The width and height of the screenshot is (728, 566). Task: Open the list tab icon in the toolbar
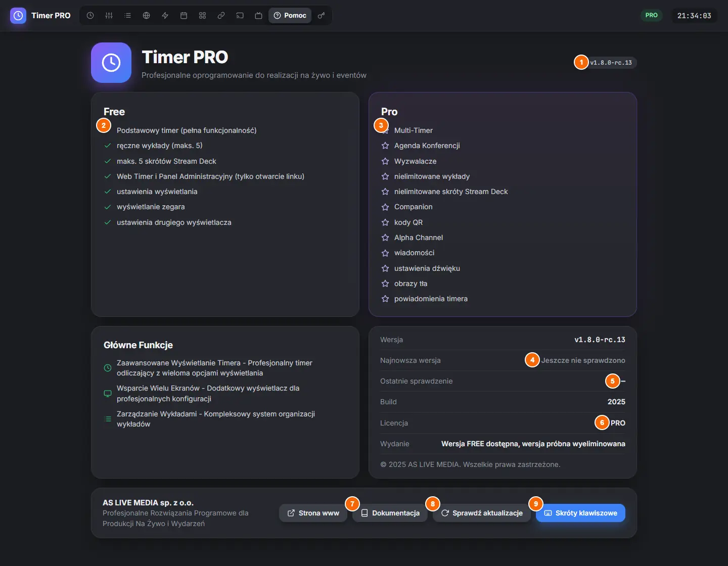pos(127,16)
